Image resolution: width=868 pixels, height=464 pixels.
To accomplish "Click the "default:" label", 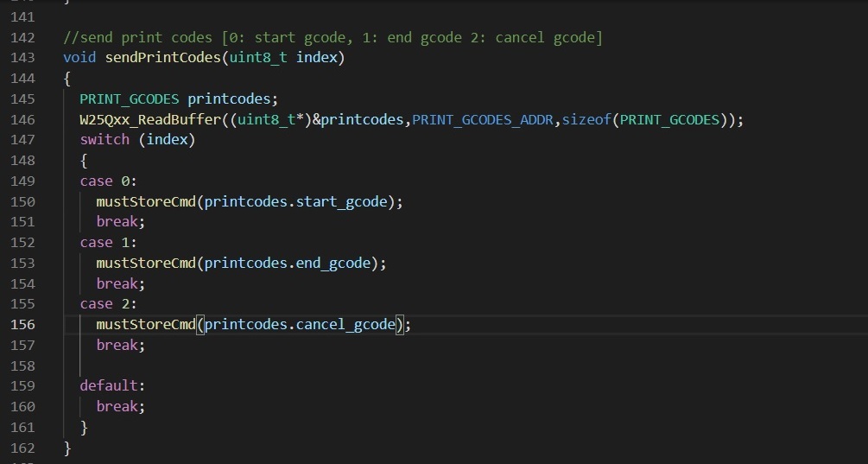I will [112, 385].
